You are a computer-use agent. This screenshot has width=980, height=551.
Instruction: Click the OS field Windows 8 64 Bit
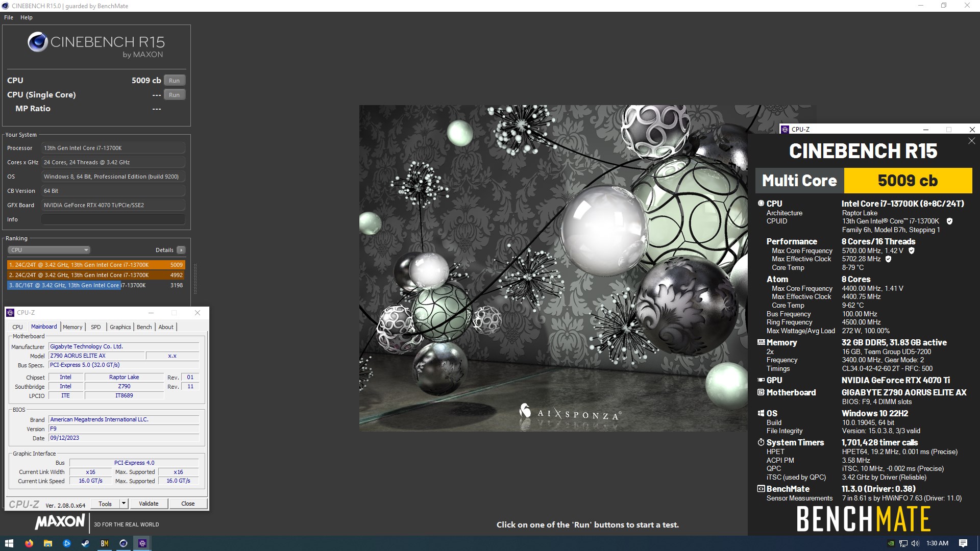coord(113,177)
